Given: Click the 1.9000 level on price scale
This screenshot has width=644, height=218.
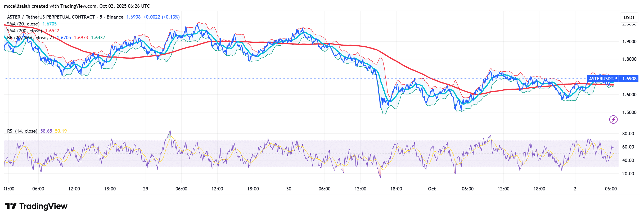Looking at the screenshot, I should (629, 42).
